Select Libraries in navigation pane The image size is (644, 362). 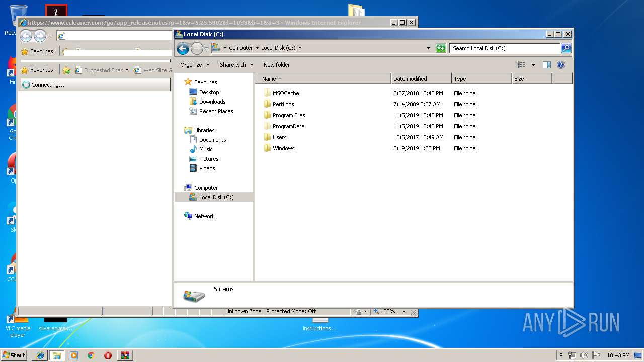(x=204, y=130)
